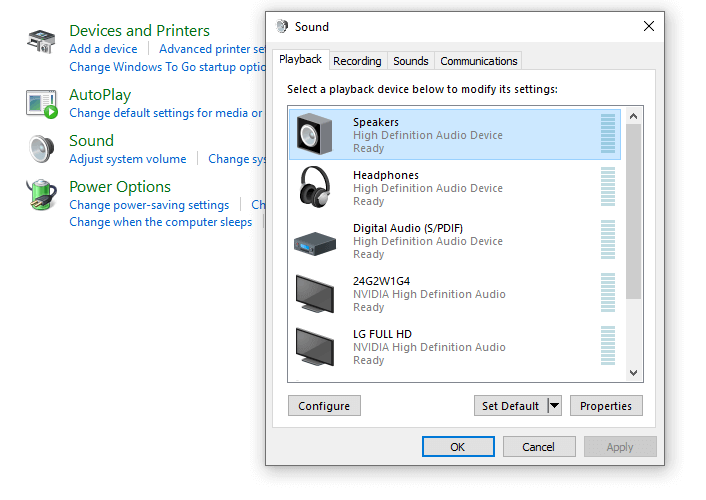Viewport: 706px width, 500px height.
Task: Click the Change system sounds link
Action: tap(237, 159)
